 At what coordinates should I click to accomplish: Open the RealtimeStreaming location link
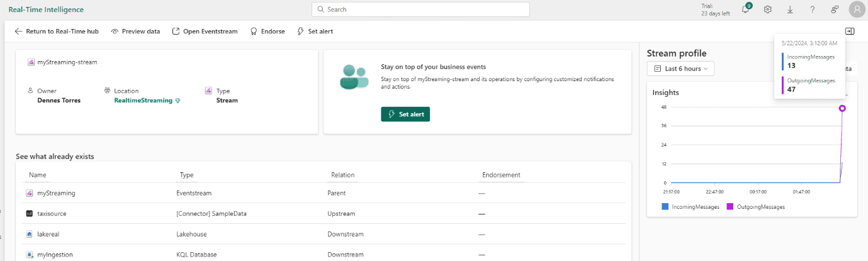143,100
